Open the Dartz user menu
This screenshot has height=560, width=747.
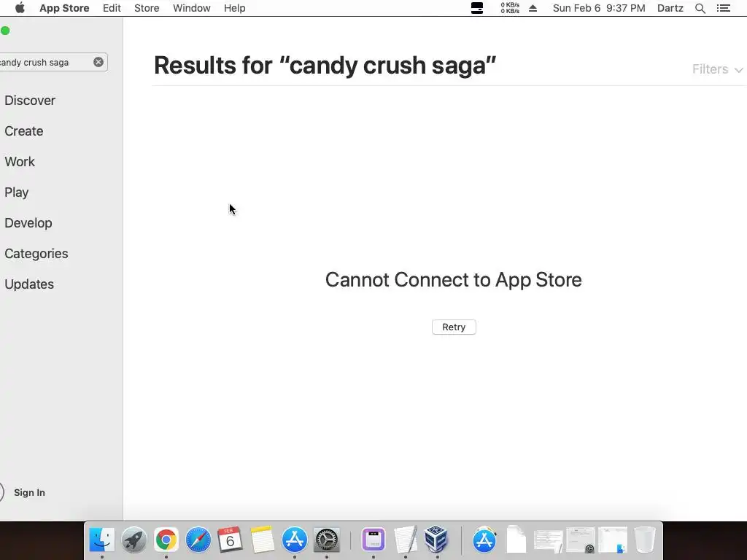[670, 8]
